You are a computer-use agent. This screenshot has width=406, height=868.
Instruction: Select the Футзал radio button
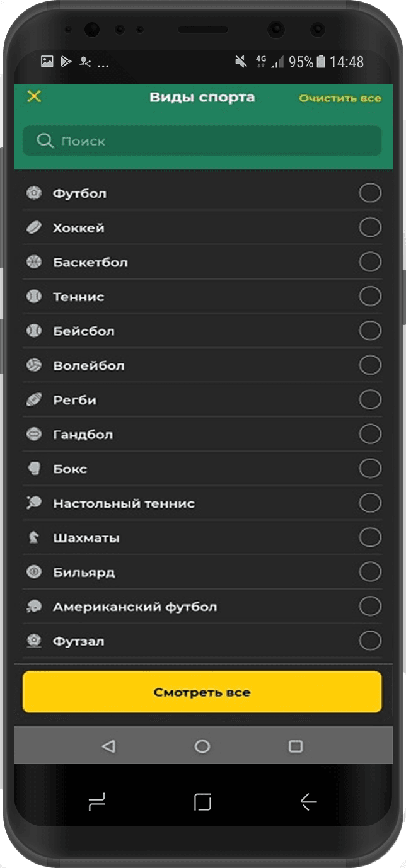click(370, 641)
